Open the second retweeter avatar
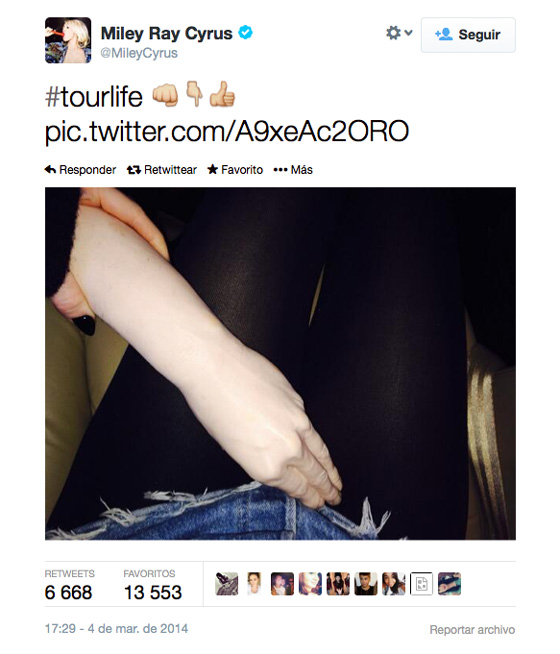The image size is (560, 654). (x=254, y=584)
